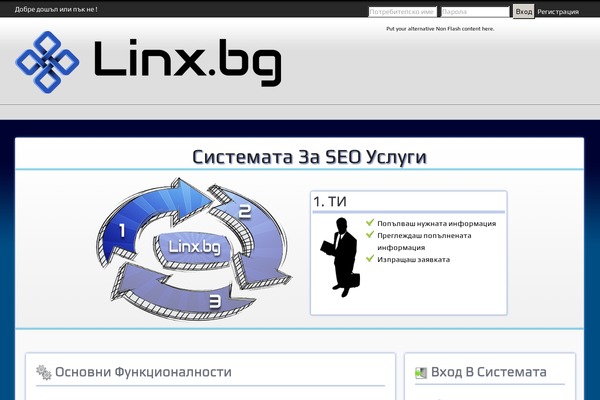This screenshot has width=600, height=400.
Task: Click the checkmark next to Изпращаш заявката
Action: tap(370, 258)
